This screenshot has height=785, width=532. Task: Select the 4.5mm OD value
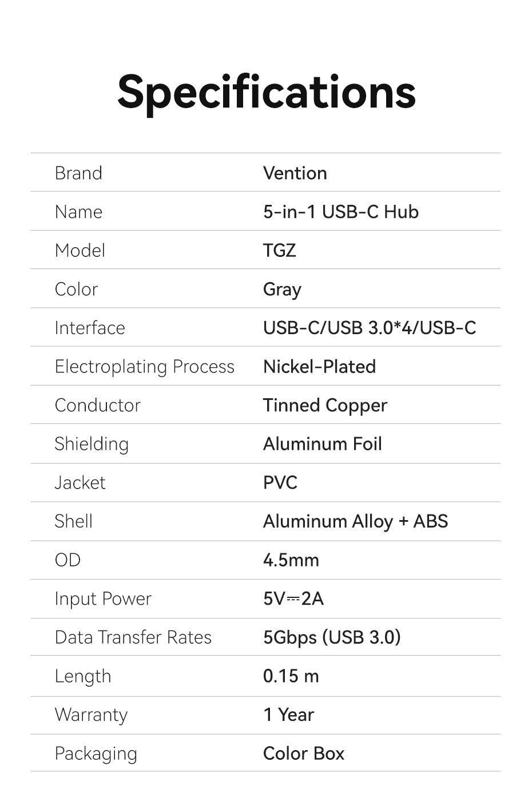click(291, 560)
